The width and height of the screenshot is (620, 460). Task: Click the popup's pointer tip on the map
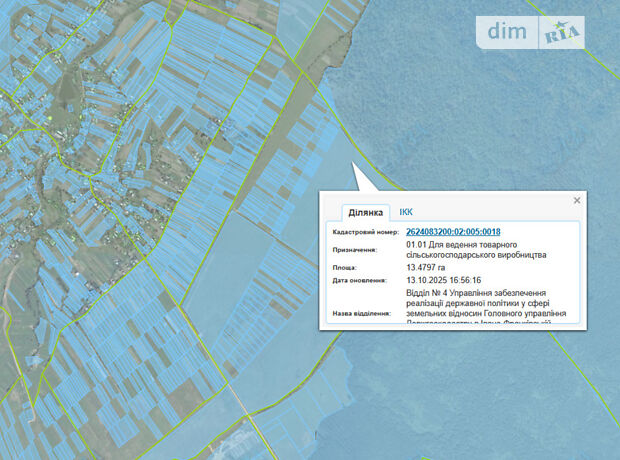(355, 161)
